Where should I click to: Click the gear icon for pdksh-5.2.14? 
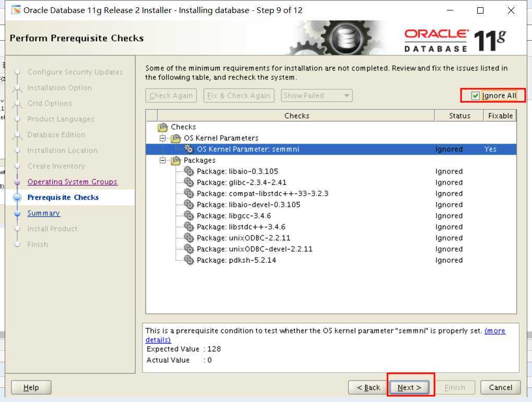tap(189, 260)
